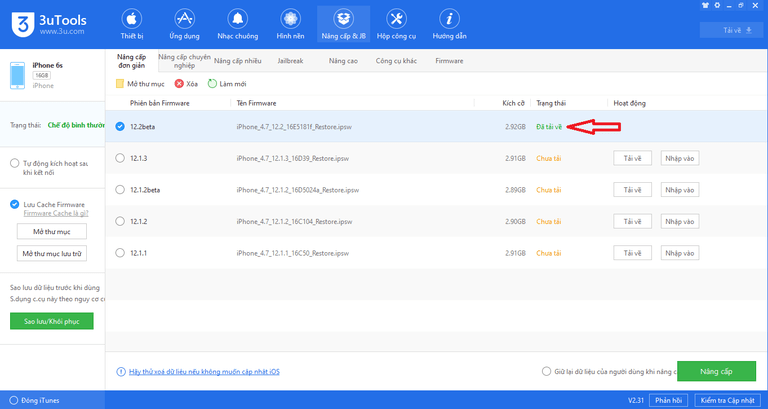Open settings gear in title bar
This screenshot has width=768, height=409.
(x=718, y=5)
